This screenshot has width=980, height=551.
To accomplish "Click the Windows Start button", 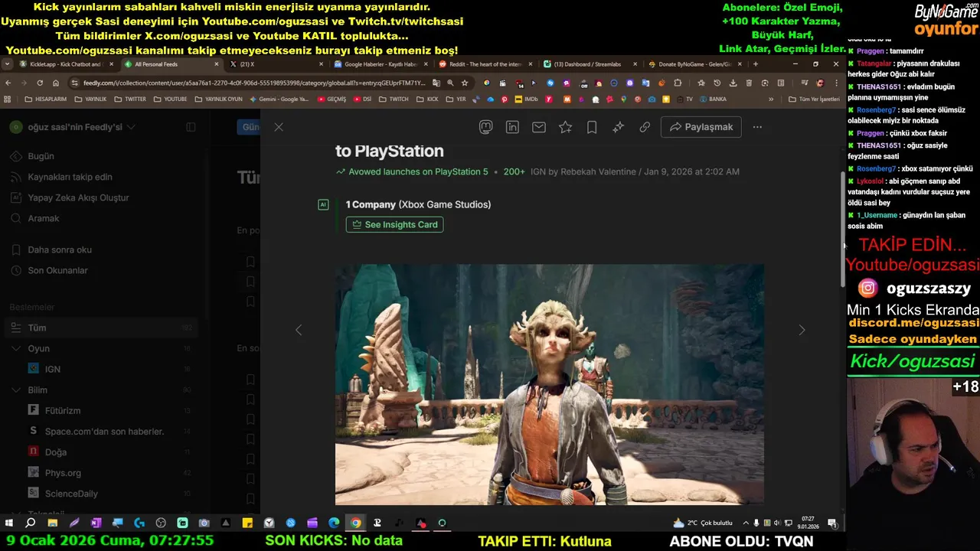I will (8, 523).
